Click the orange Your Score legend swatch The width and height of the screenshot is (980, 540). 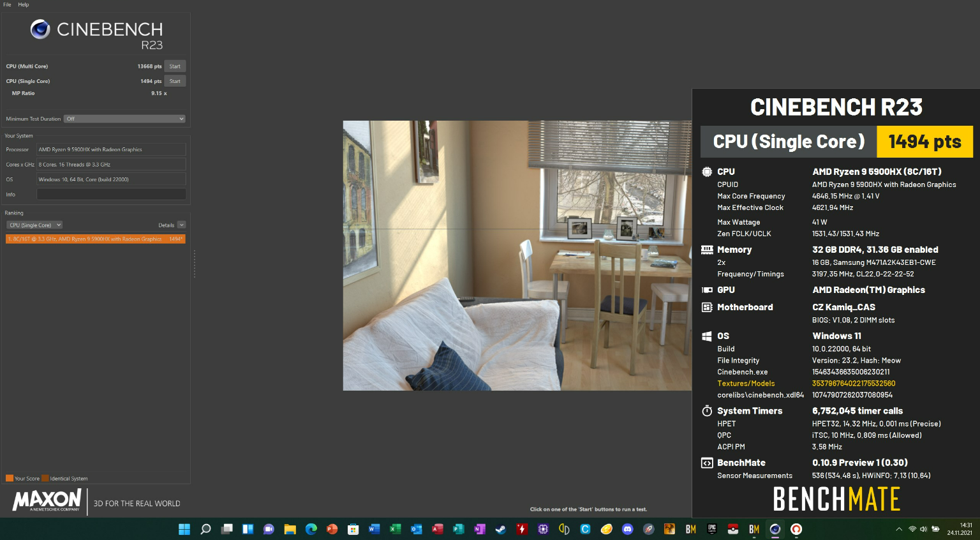click(x=10, y=478)
